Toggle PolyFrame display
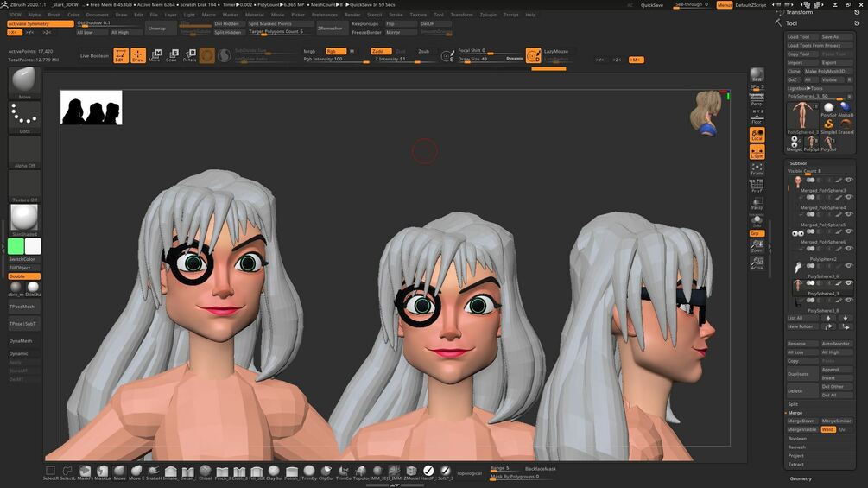Viewport: 868px width, 488px height. (x=757, y=186)
